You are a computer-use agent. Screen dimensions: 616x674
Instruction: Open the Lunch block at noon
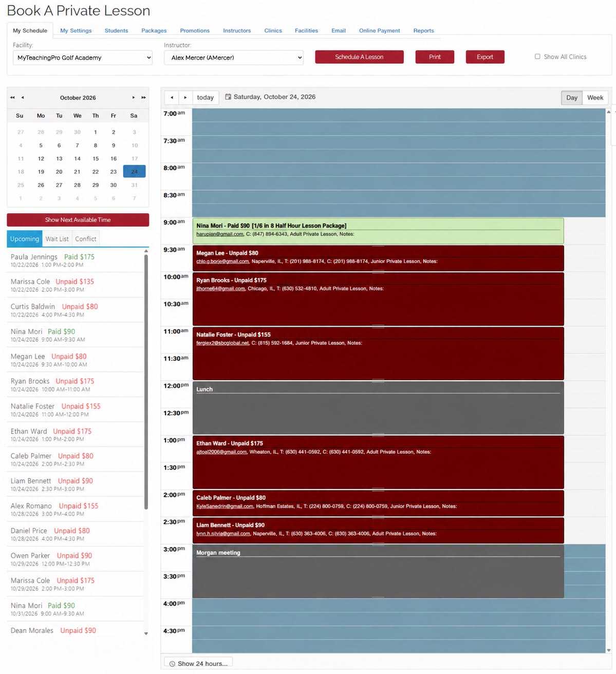click(x=378, y=408)
